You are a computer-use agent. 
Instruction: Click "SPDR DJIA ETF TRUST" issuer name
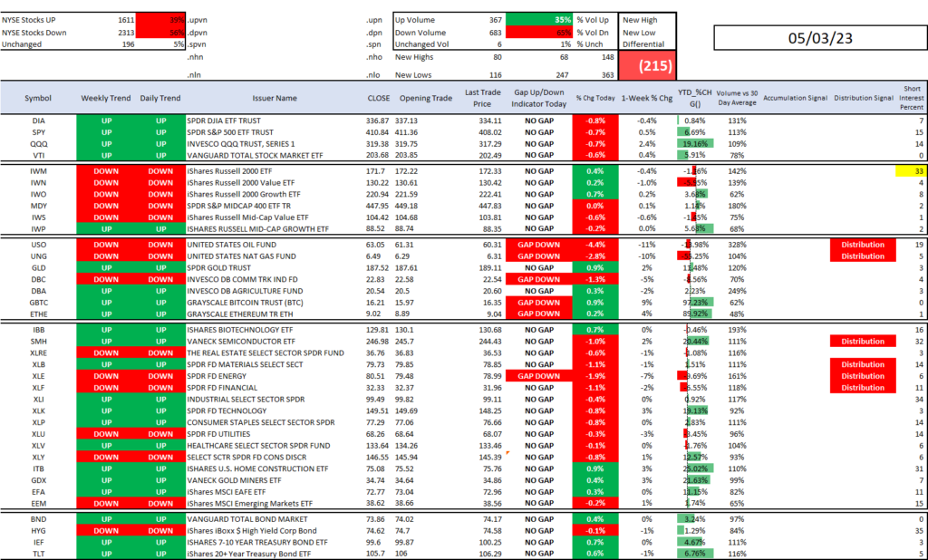[x=224, y=121]
